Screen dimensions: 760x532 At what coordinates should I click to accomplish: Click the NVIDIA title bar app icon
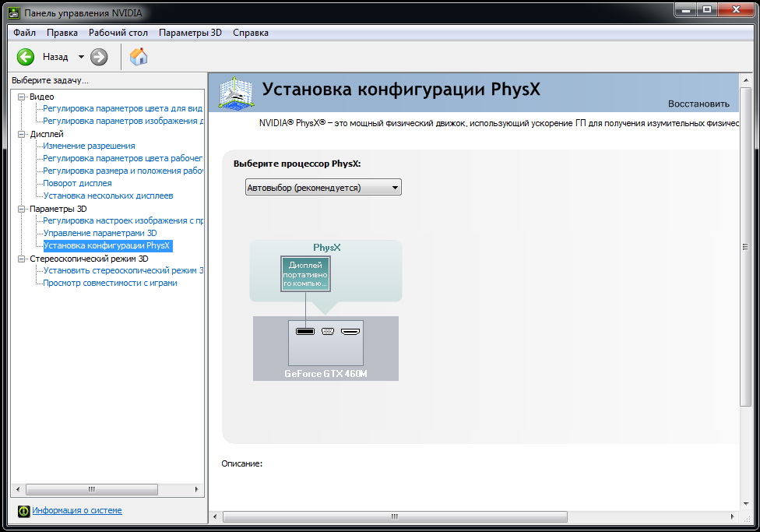(x=14, y=12)
